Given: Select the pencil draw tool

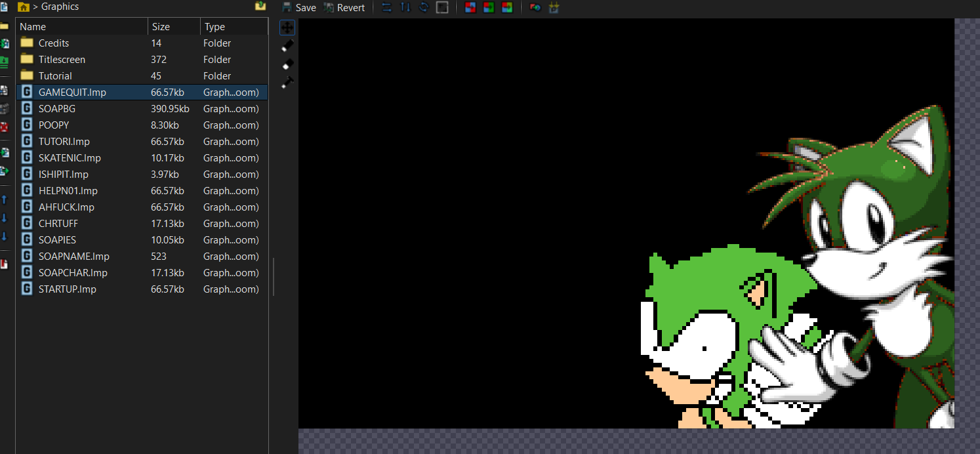Looking at the screenshot, I should click(287, 46).
